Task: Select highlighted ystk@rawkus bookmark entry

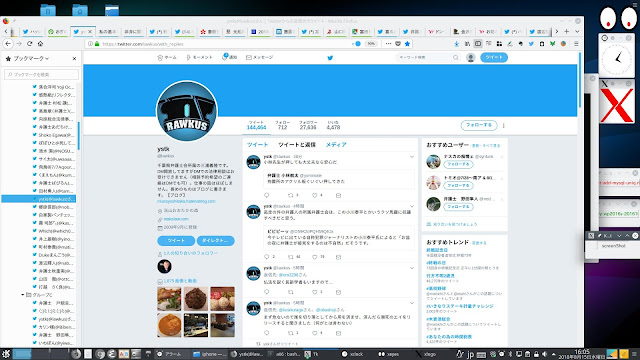Action: (x=39, y=199)
